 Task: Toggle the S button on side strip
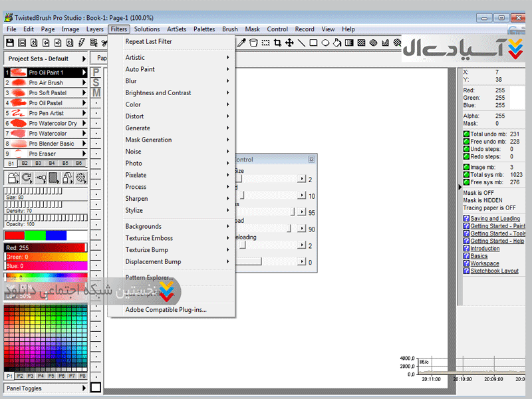coord(96,82)
